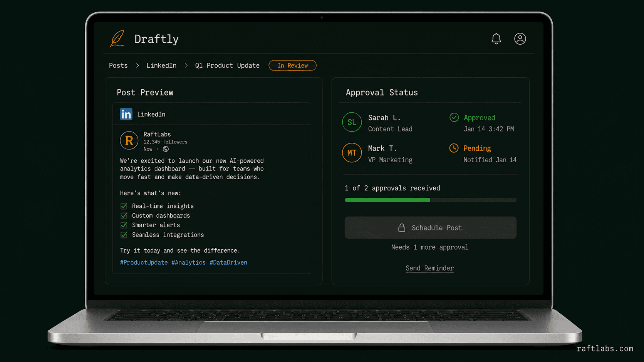This screenshot has height=362, width=644.
Task: Click the Send Reminder link
Action: click(429, 268)
